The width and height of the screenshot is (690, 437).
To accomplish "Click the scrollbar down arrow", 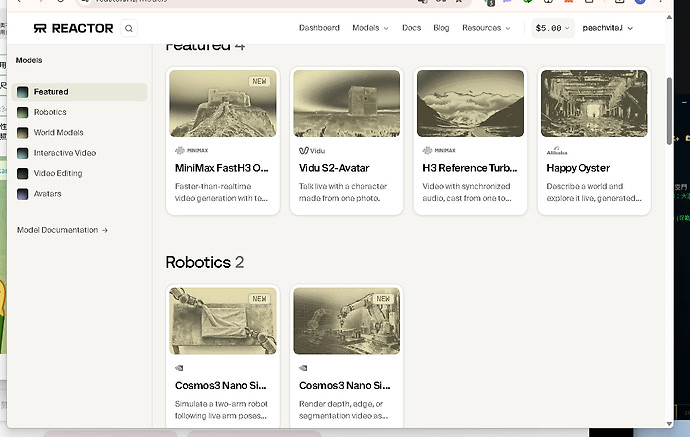I will 669,424.
